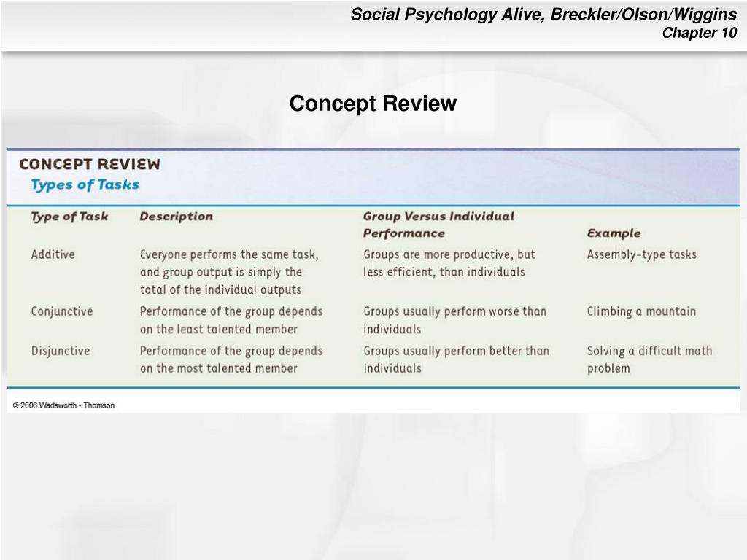The width and height of the screenshot is (747, 560).
Task: Click the 'Chapter 10' text
Action: (x=700, y=33)
